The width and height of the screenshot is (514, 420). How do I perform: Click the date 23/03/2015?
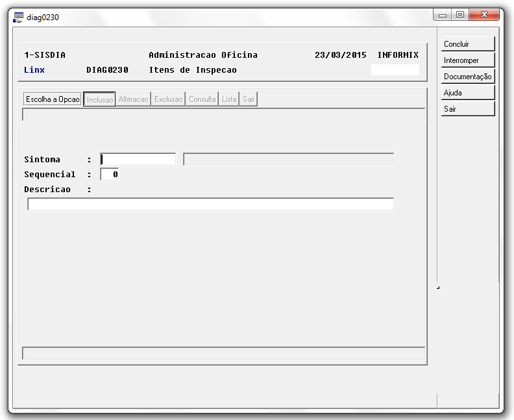341,55
